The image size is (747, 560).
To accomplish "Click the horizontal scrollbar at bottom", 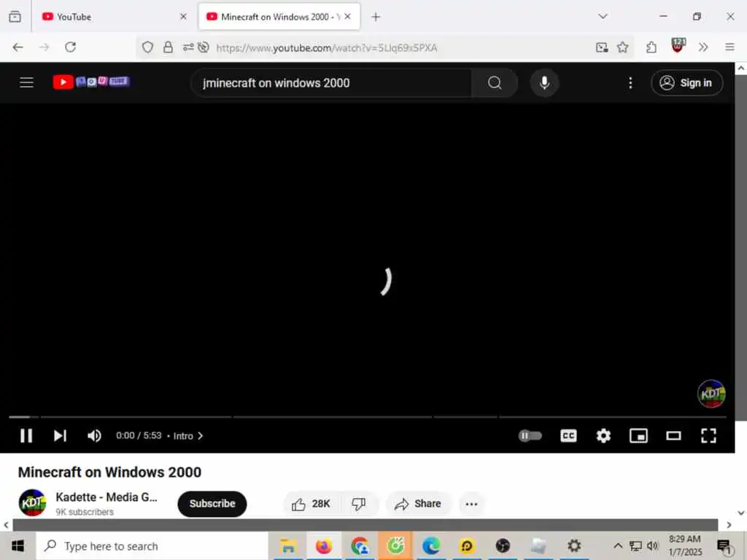I will [x=365, y=525].
